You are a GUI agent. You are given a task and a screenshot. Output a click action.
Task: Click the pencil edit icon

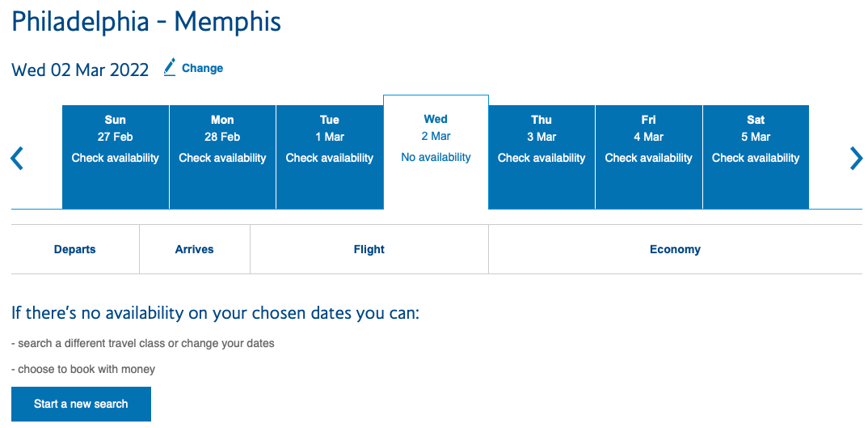pos(170,67)
